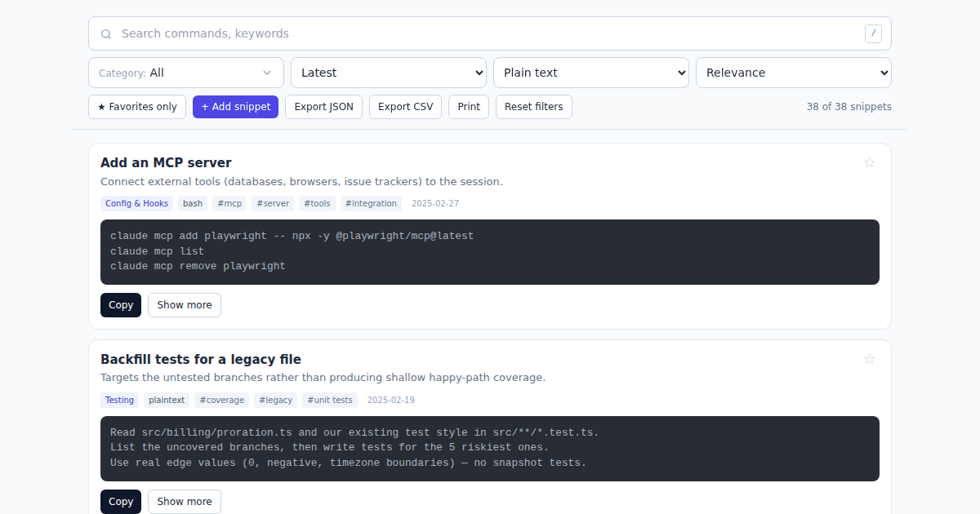980x514 pixels.
Task: Click the Add an MCP server title
Action: pos(166,162)
